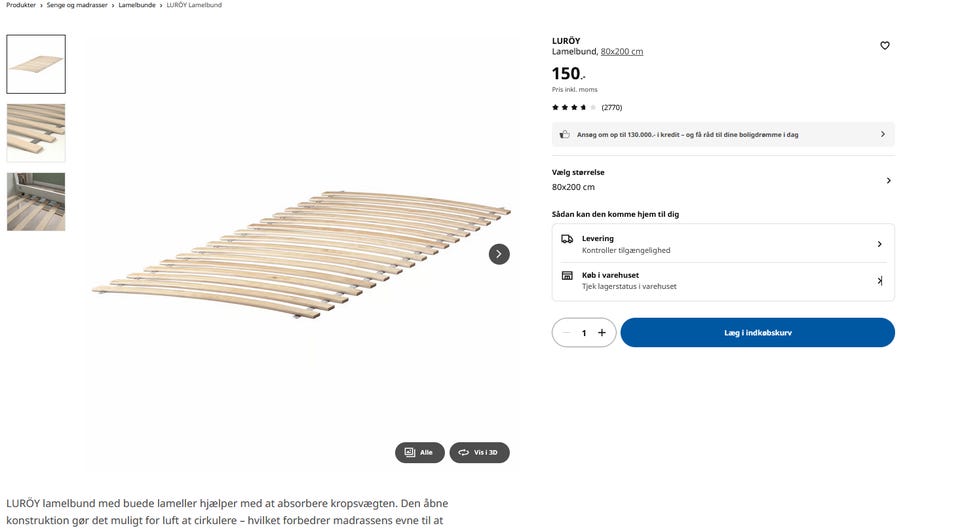Select the second slat close-up thumbnail
This screenshot has height=530, width=960.
[x=36, y=133]
